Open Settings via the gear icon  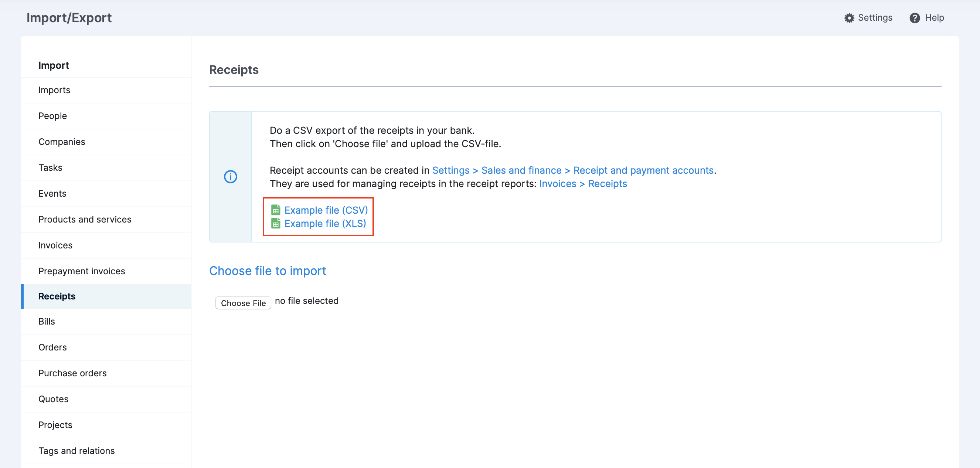click(x=850, y=17)
